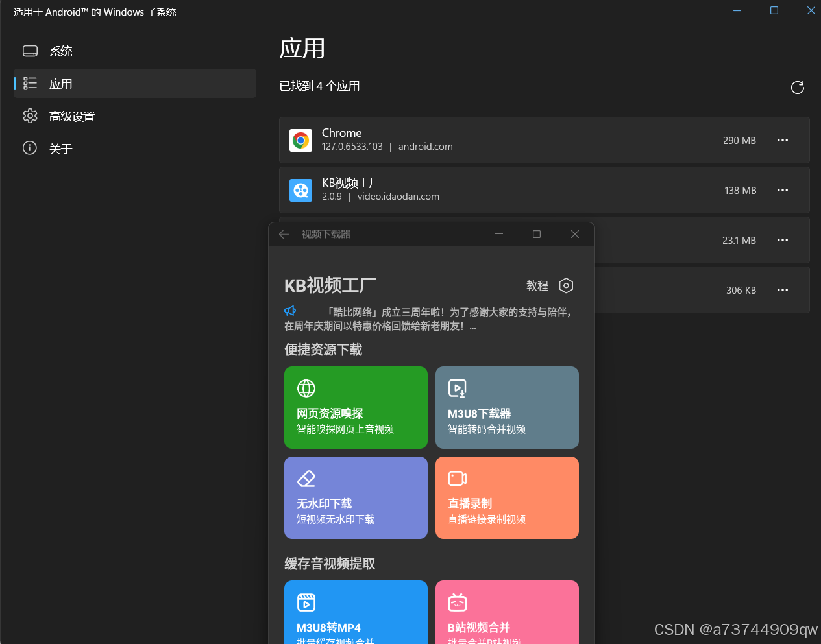821x644 pixels.
Task: Open the 直播录制 card
Action: click(507, 497)
